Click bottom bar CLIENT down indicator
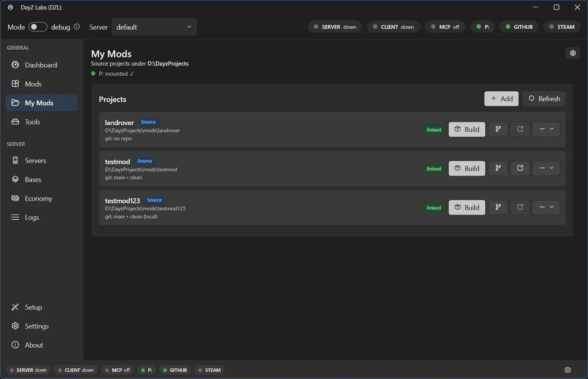 click(x=76, y=370)
